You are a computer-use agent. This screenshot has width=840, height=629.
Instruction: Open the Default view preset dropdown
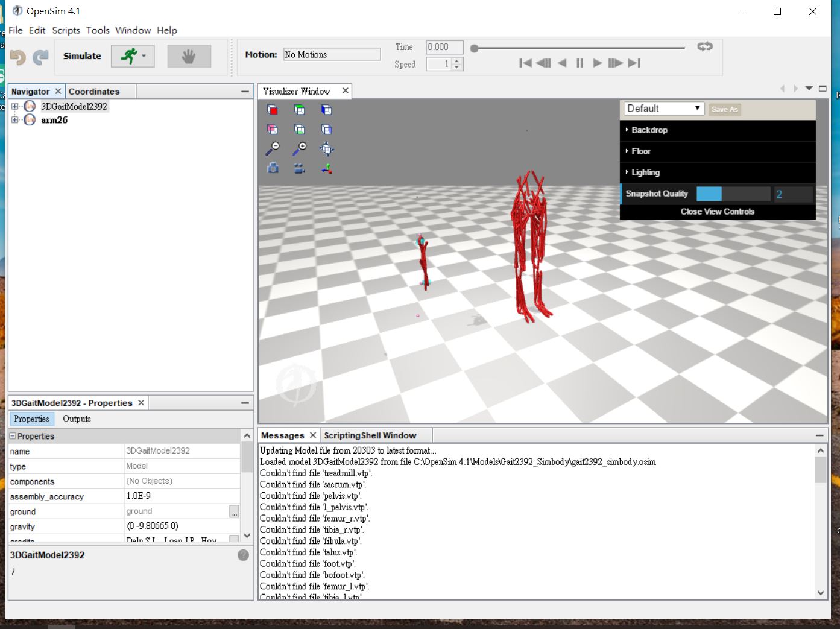point(664,109)
